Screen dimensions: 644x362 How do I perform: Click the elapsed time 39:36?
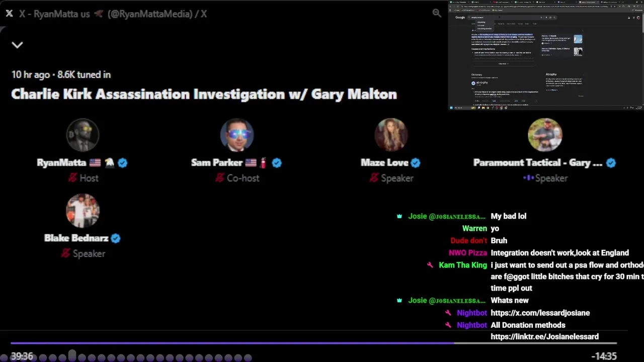coord(22,356)
